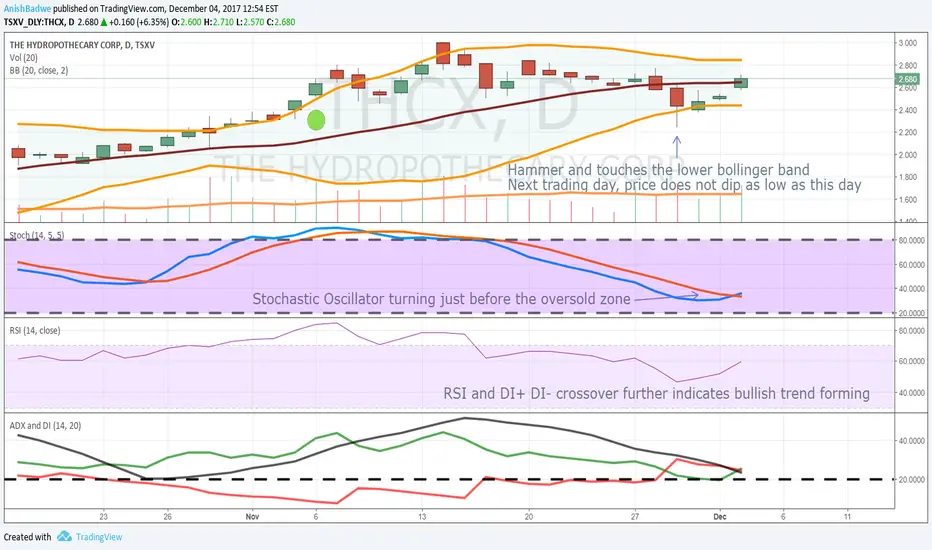Click the +0.160 (+6.35%) change value
The height and width of the screenshot is (550, 932).
138,22
